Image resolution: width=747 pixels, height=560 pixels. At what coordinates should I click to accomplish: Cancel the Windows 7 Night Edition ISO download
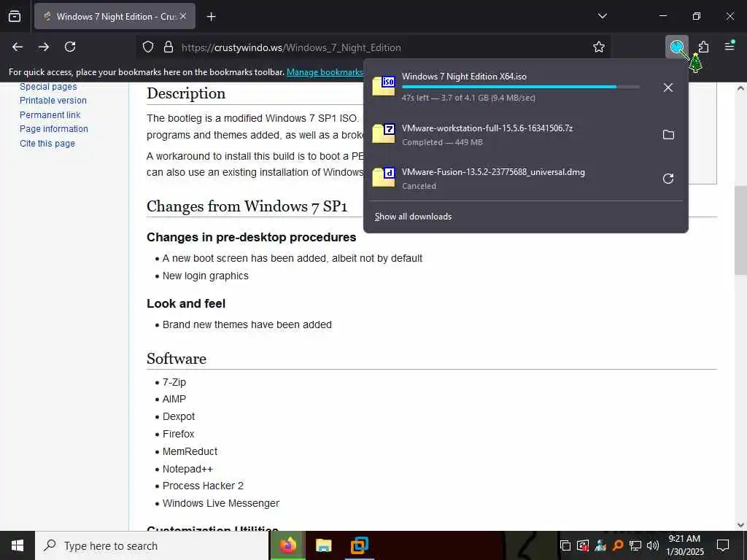tap(668, 87)
